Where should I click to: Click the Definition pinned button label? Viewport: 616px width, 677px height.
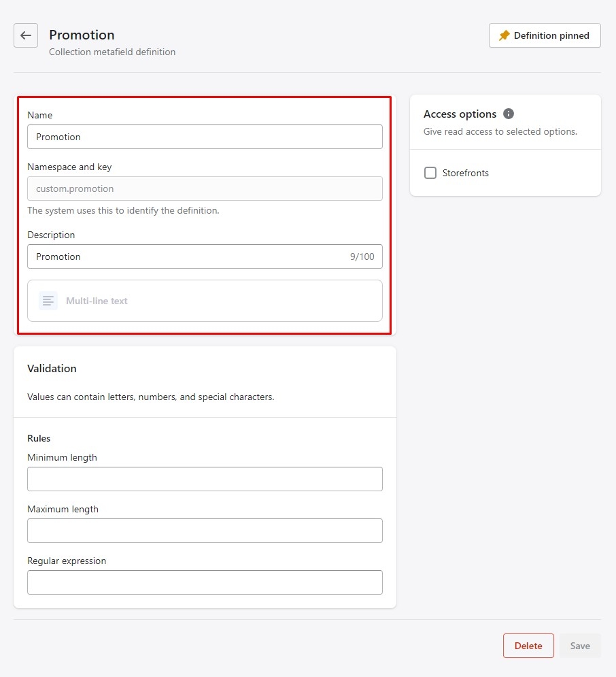point(551,35)
